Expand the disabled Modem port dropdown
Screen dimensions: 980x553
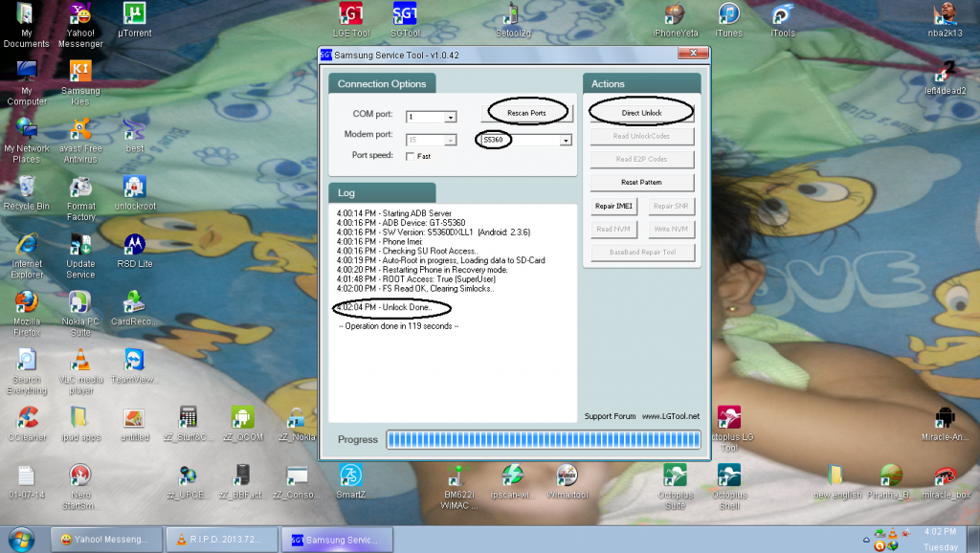tap(450, 140)
